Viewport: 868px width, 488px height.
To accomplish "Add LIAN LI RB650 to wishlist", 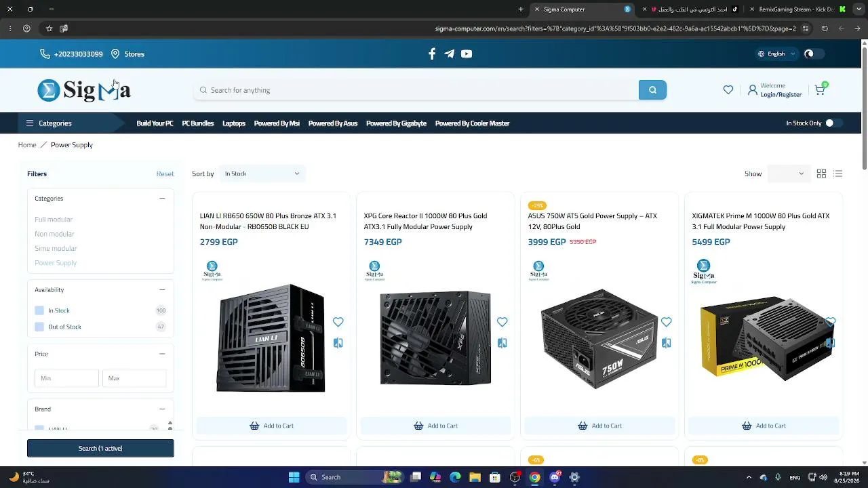I will 338,322.
